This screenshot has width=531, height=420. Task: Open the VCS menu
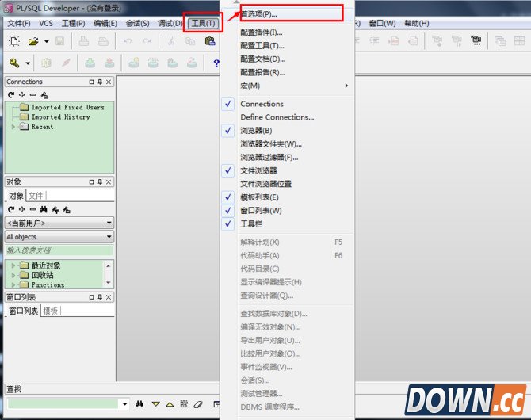46,23
